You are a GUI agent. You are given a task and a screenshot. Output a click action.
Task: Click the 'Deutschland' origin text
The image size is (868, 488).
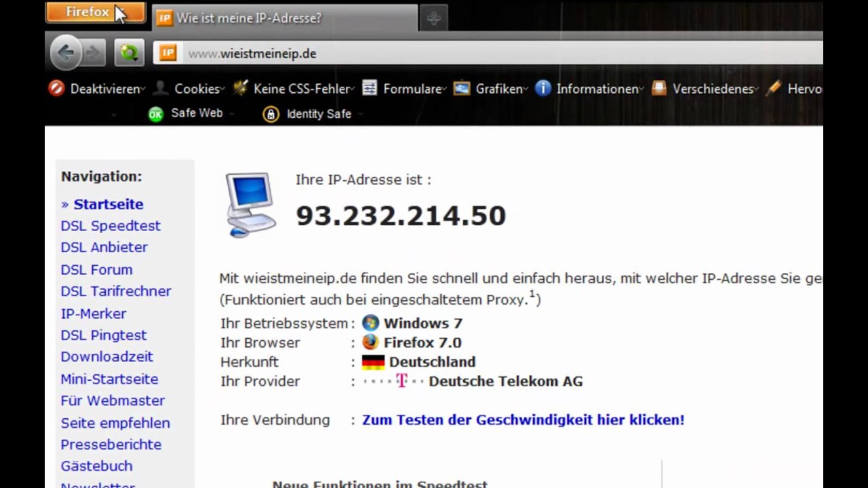[432, 362]
